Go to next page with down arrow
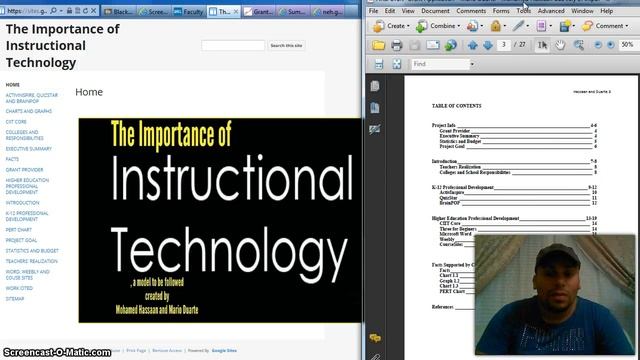640x360 pixels. tap(488, 45)
